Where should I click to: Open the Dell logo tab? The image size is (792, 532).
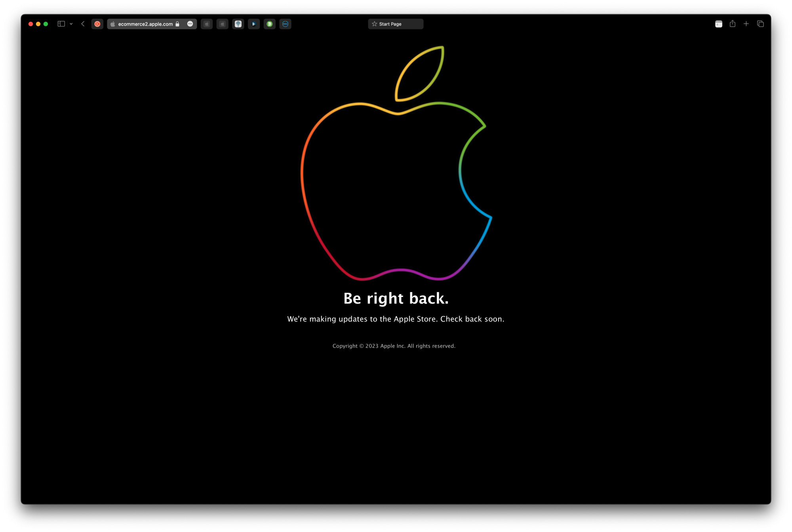pos(285,24)
